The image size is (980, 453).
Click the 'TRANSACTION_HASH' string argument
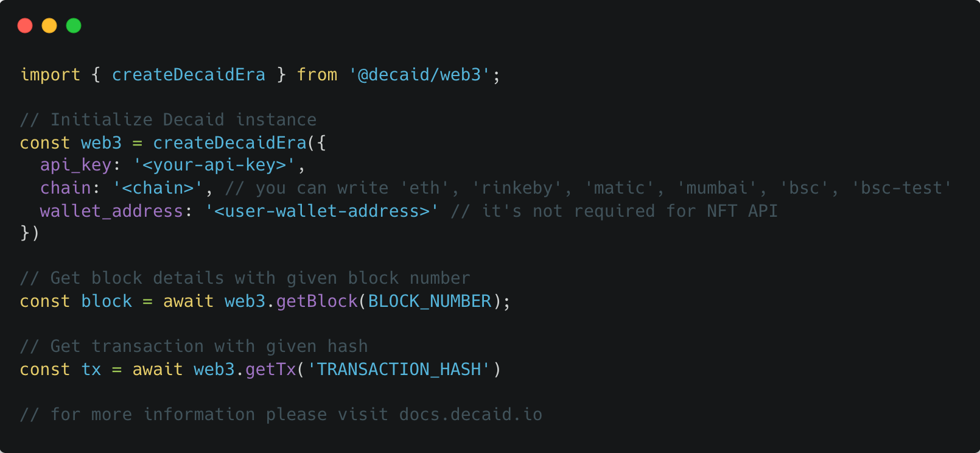click(399, 370)
